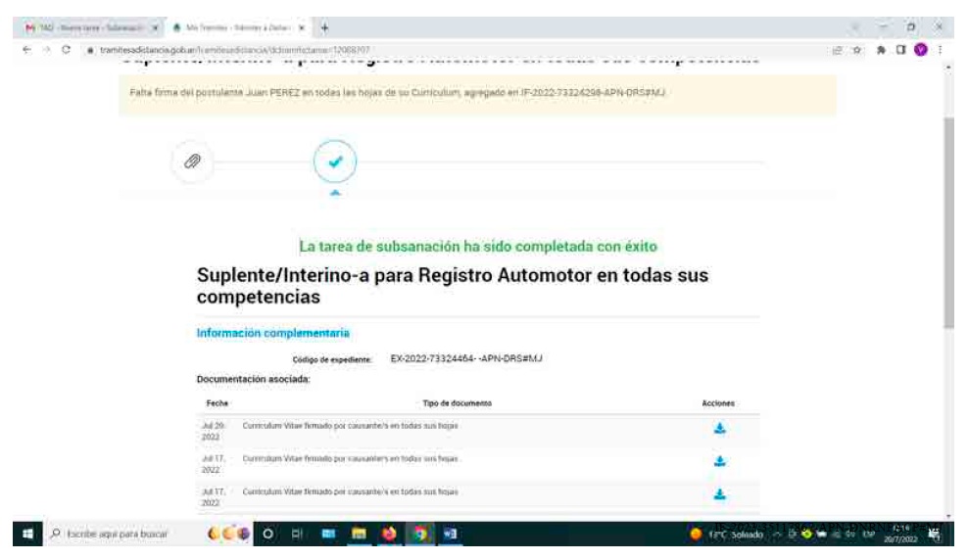Click the page vertical scrollbar thumb
The image size is (968, 560).
tap(948, 222)
